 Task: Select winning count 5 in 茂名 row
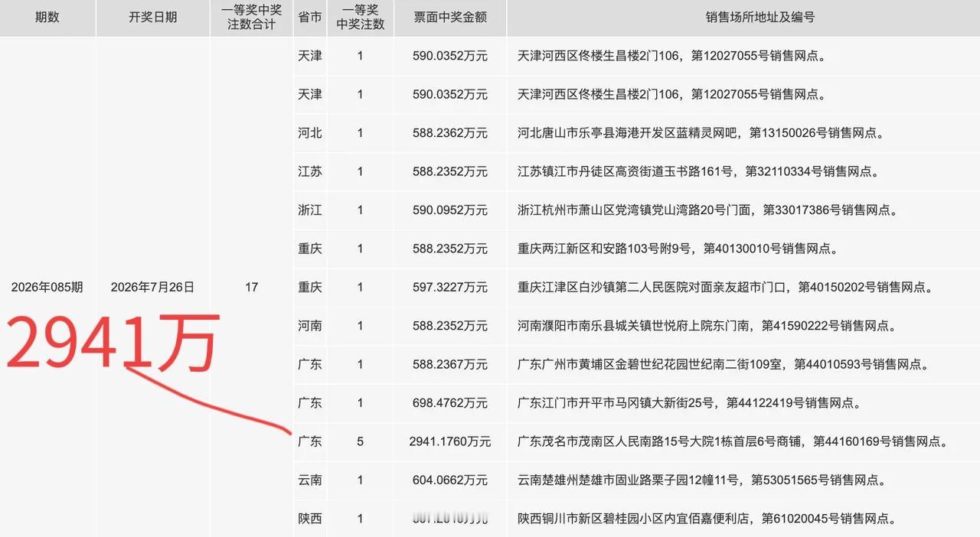click(361, 441)
